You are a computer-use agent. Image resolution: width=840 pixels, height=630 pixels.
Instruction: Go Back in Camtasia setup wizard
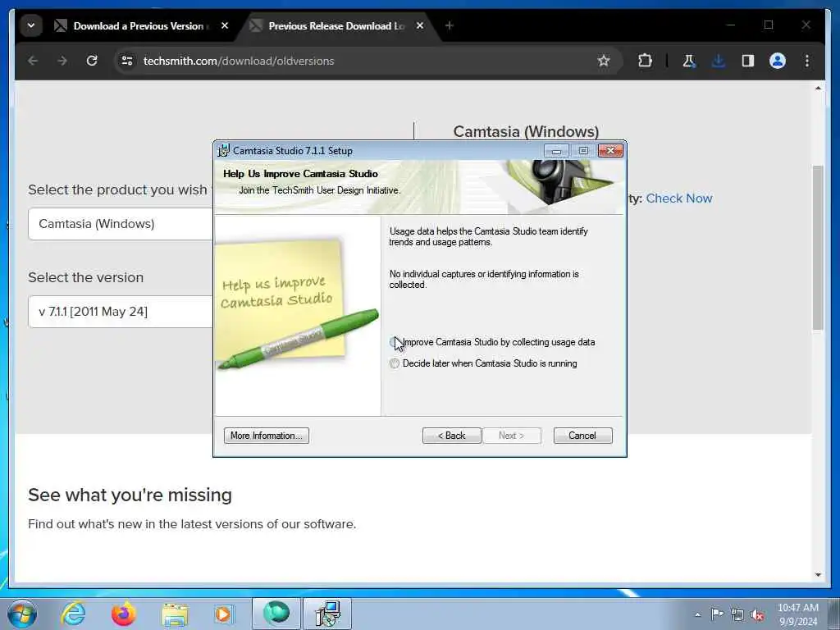coord(452,436)
